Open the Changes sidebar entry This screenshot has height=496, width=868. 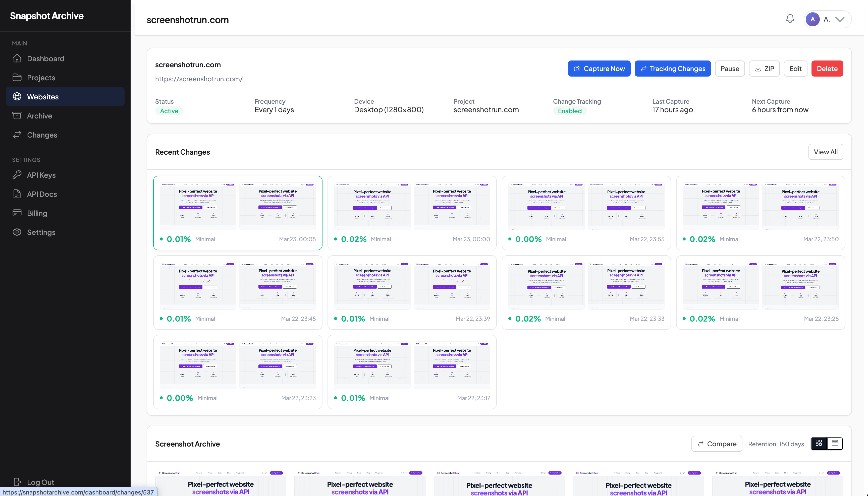[65, 135]
